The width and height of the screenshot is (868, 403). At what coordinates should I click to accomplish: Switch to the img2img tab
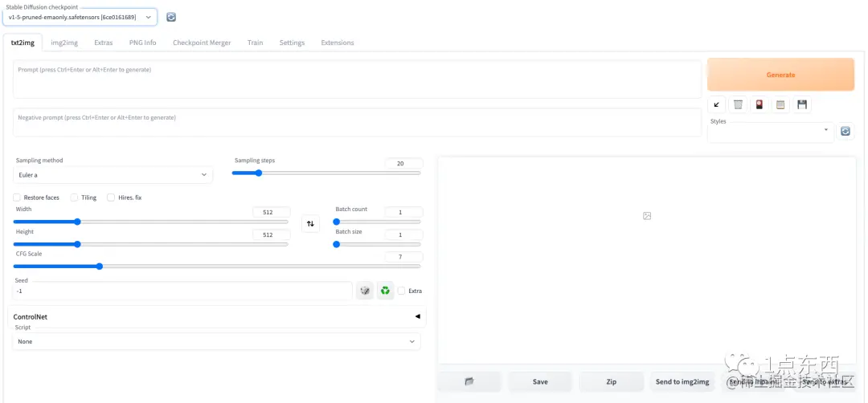point(64,43)
